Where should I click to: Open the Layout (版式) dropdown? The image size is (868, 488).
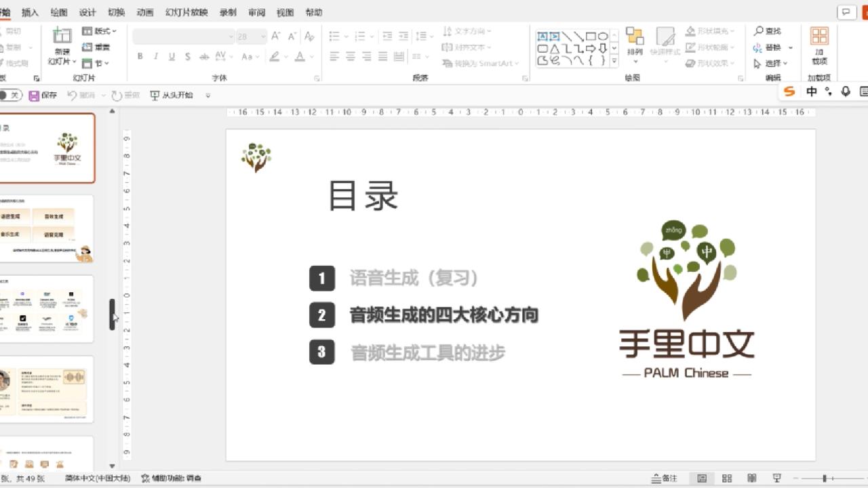(x=100, y=31)
